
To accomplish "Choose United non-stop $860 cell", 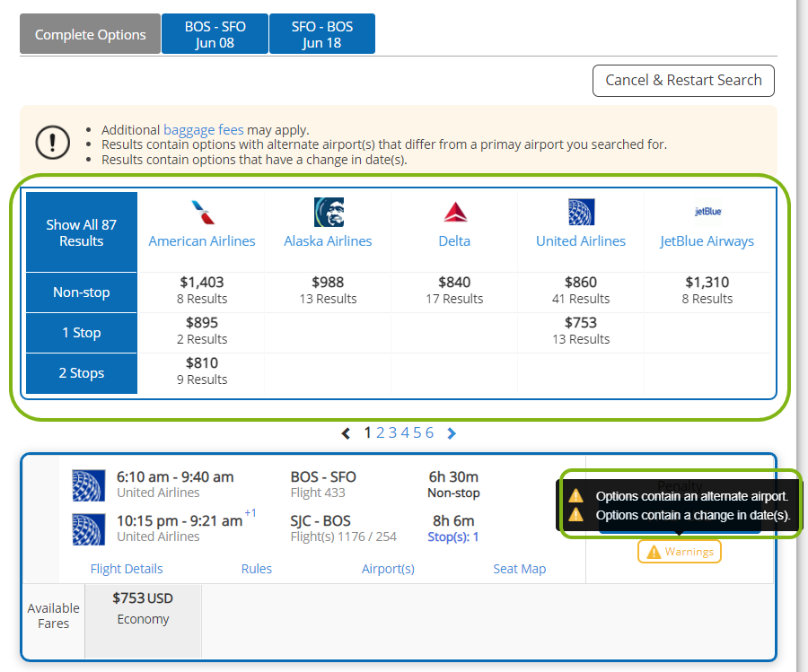I will click(x=581, y=290).
